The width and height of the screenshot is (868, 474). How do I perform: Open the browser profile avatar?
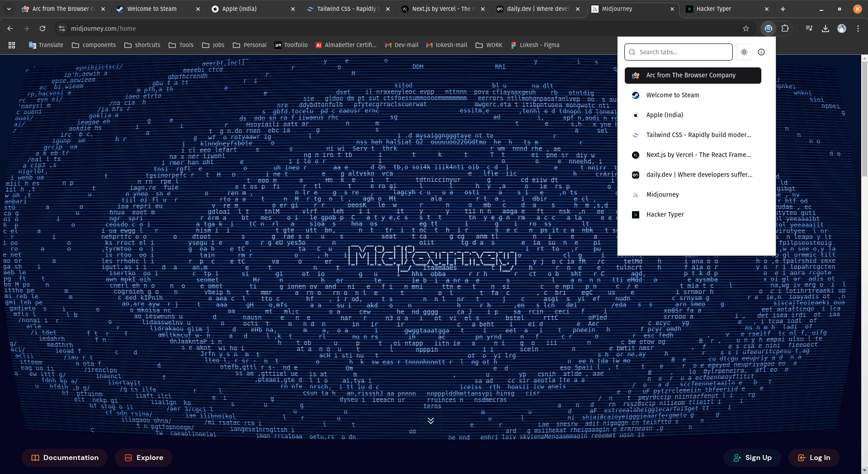click(842, 28)
